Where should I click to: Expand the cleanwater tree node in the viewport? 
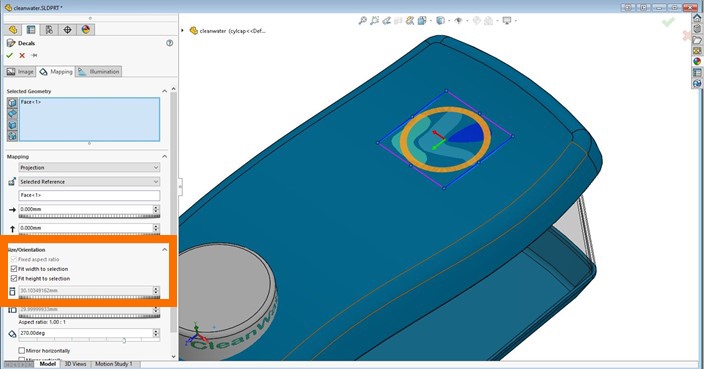pos(183,31)
